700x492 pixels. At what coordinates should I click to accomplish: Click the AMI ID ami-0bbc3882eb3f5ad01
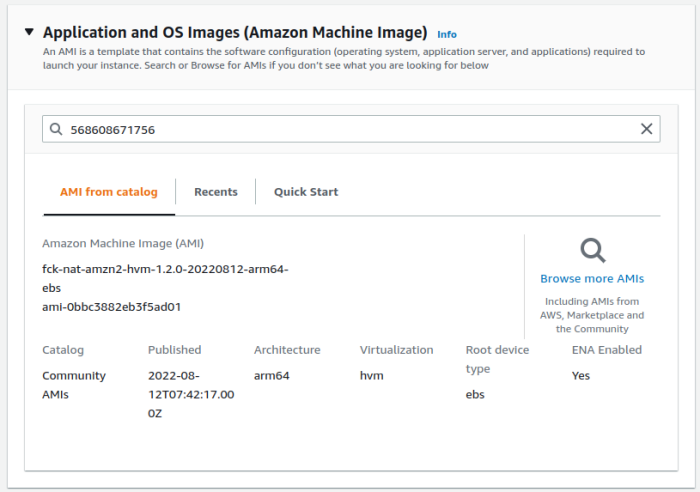point(111,307)
